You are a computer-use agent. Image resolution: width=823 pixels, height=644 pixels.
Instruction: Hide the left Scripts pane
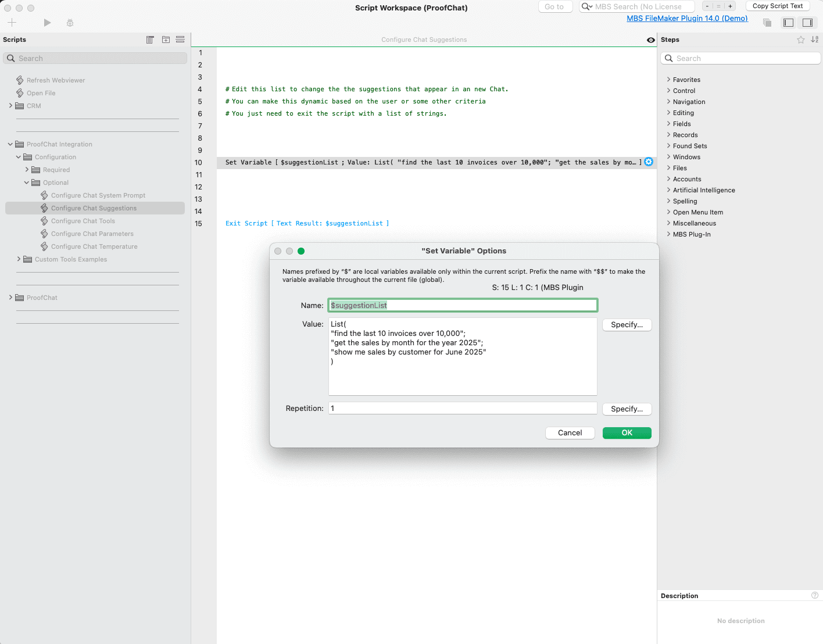click(x=788, y=22)
